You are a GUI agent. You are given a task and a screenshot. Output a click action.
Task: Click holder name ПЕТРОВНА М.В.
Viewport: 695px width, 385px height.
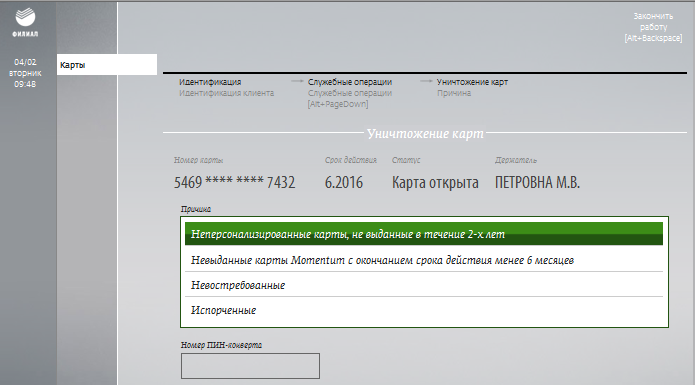[x=537, y=182]
